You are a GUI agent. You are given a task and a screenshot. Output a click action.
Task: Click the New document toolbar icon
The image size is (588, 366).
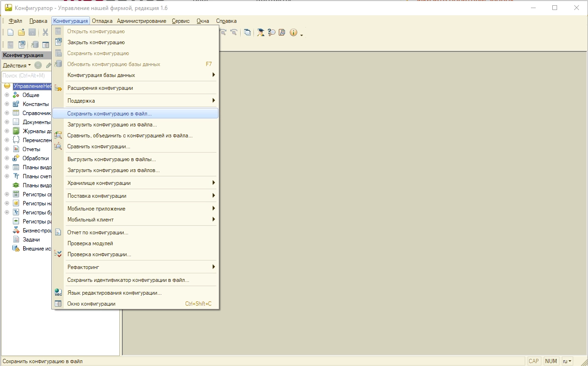pyautogui.click(x=10, y=32)
